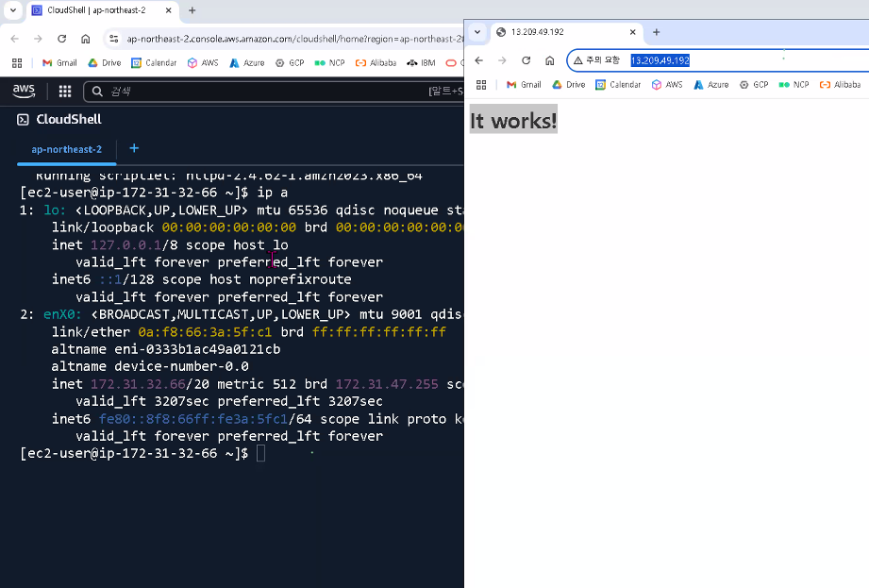Open AWS bookmark in right browser window
Screen dimensions: 869x588
667,85
